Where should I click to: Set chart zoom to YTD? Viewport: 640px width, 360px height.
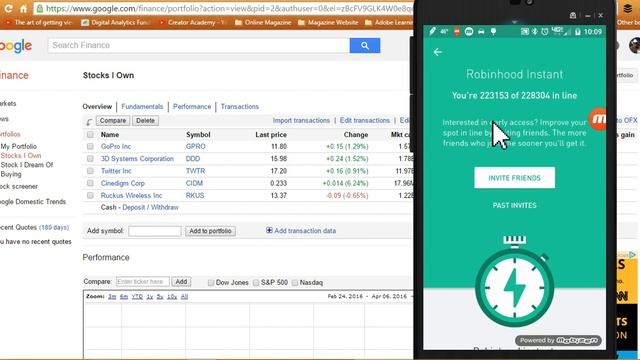tap(137, 296)
